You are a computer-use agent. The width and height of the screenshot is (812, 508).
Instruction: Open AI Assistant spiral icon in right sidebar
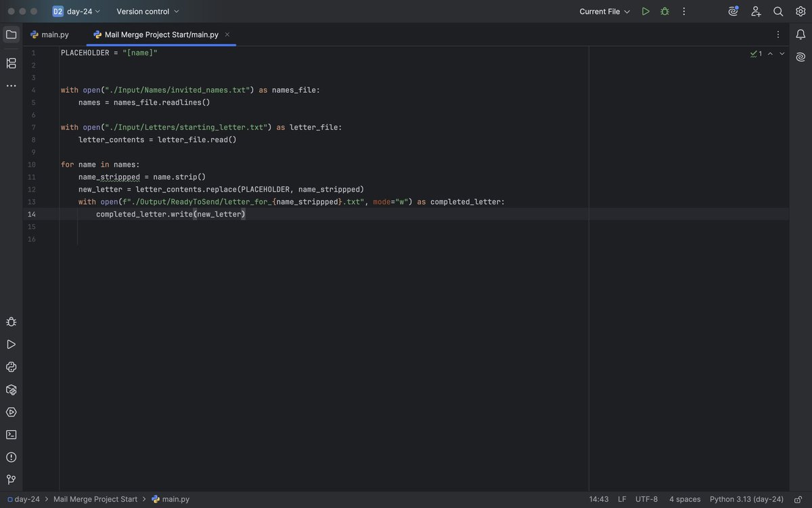click(800, 57)
